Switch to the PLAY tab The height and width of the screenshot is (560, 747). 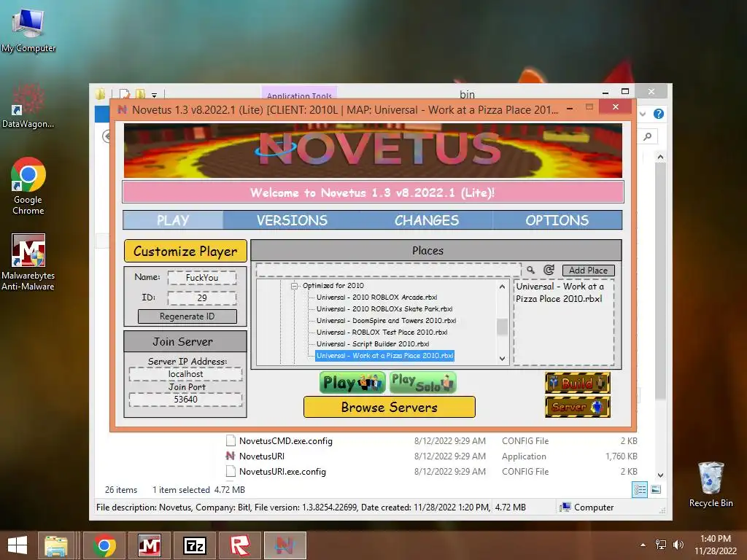click(x=173, y=220)
